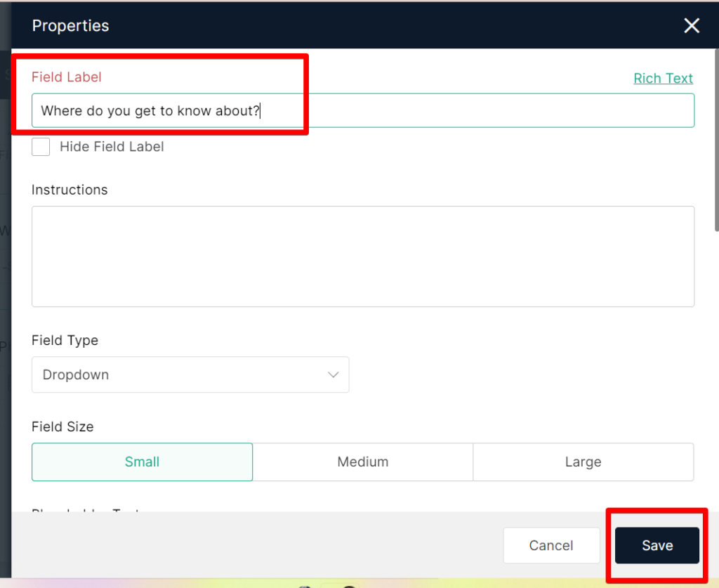Open the Rich Text editor
The width and height of the screenshot is (719, 588).
click(663, 78)
